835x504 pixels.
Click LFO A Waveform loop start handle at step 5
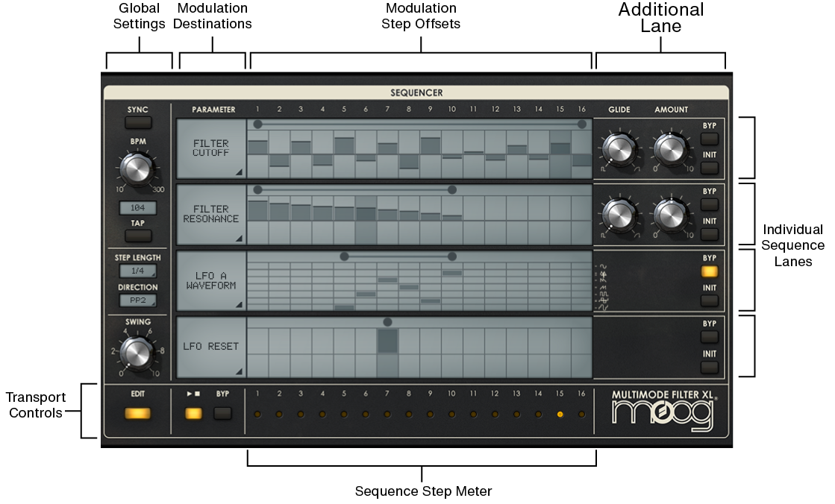click(x=344, y=256)
